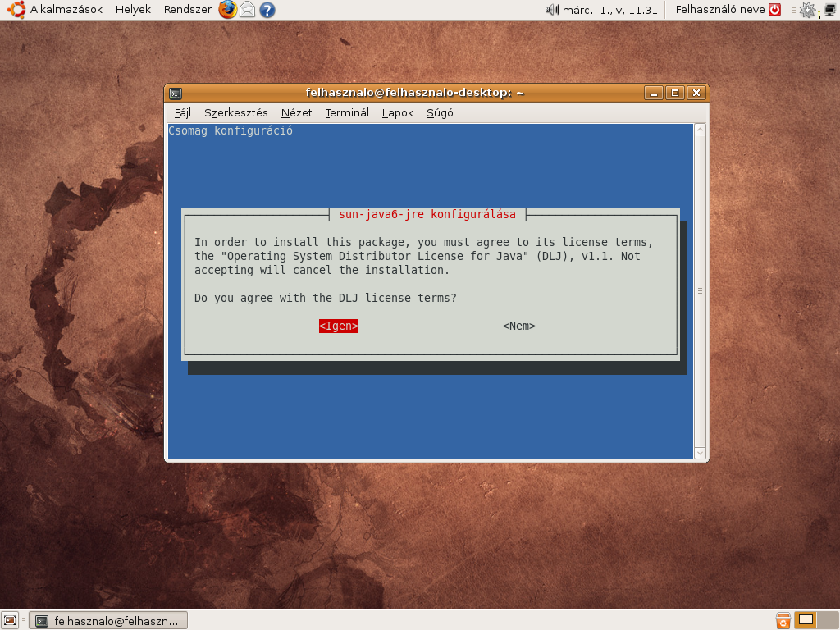The width and height of the screenshot is (840, 630).
Task: Minimize the terminal window
Action: coord(654,94)
